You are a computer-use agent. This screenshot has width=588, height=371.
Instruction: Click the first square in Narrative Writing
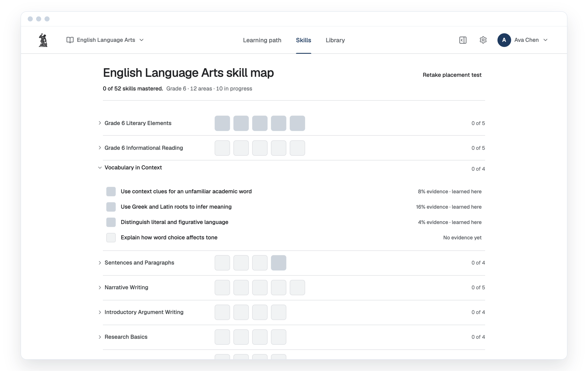222,287
